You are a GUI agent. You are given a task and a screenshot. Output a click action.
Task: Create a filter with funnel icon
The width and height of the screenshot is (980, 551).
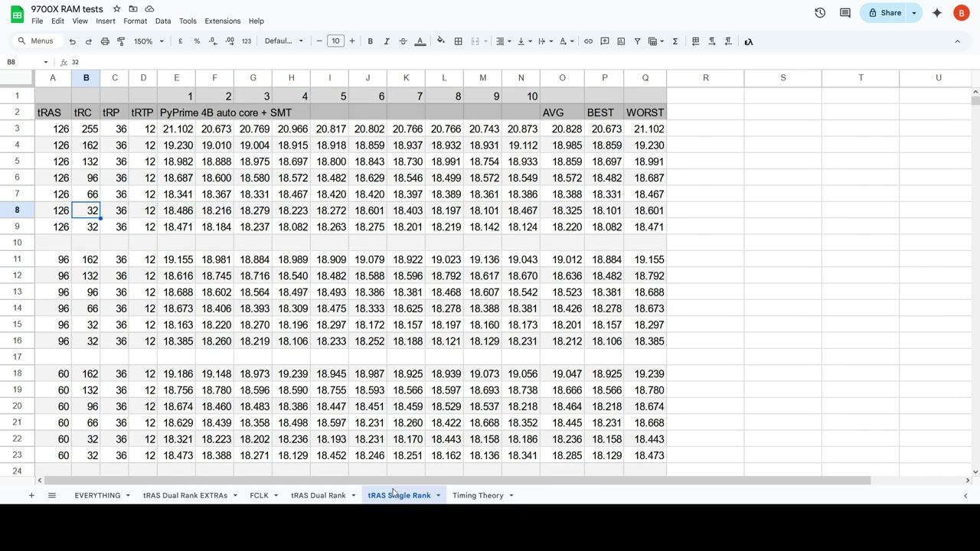tap(637, 41)
